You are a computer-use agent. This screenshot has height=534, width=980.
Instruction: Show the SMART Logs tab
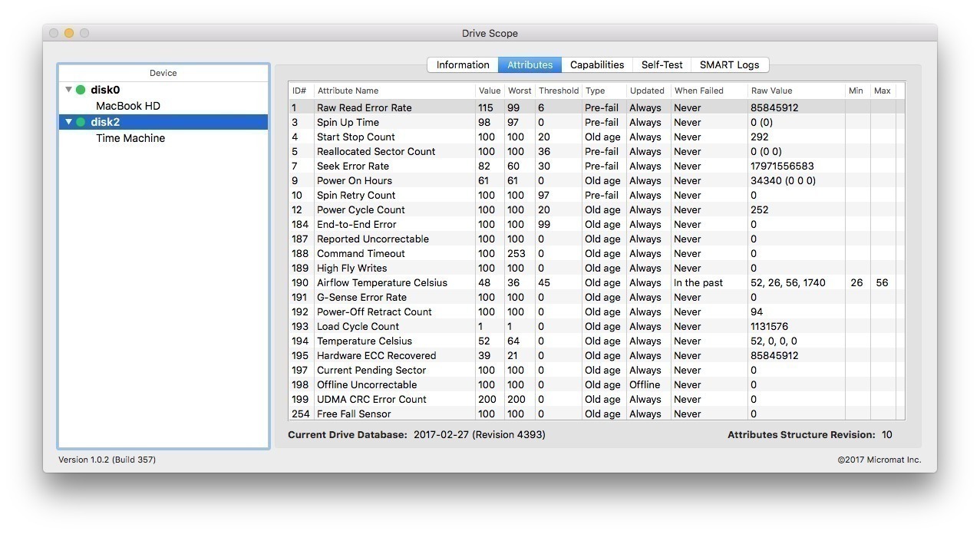(x=729, y=65)
